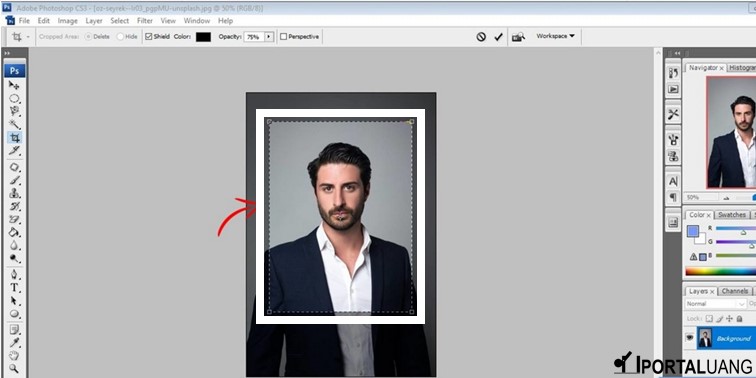
Task: Commit the current crop with checkmark
Action: click(499, 37)
